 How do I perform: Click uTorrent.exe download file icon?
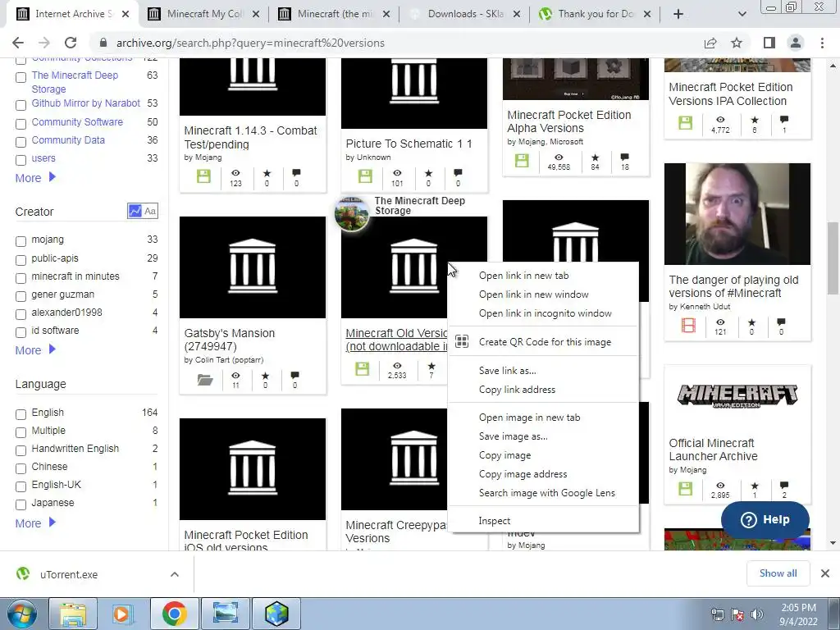coord(23,573)
